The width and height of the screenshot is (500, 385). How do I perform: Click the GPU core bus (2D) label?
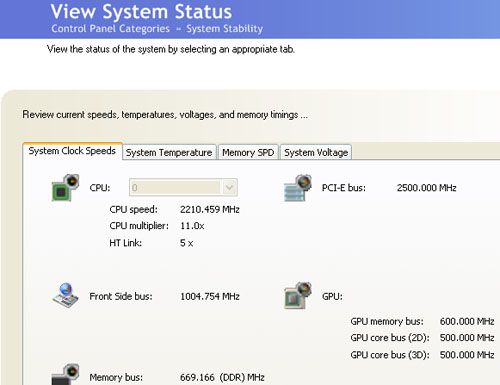click(390, 338)
